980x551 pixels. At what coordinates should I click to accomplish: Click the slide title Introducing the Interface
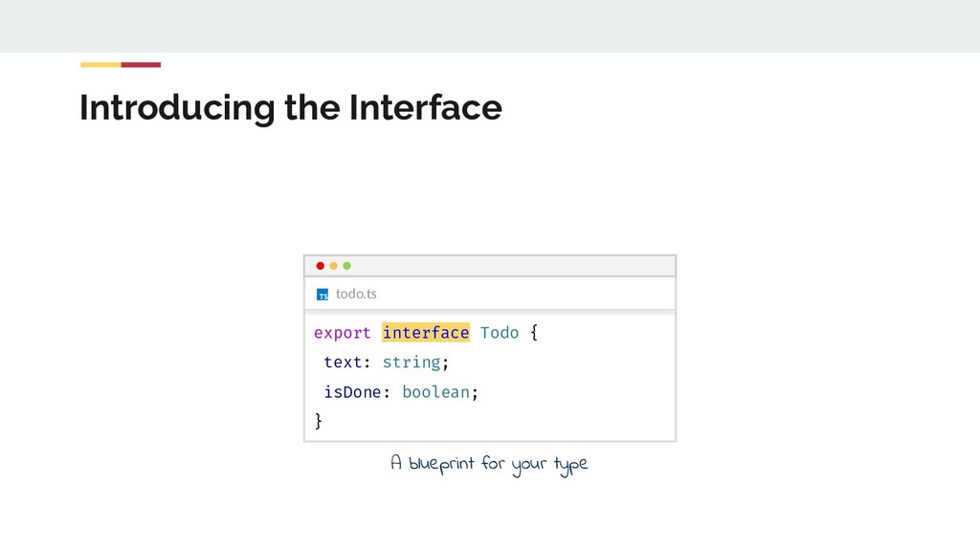pyautogui.click(x=290, y=108)
